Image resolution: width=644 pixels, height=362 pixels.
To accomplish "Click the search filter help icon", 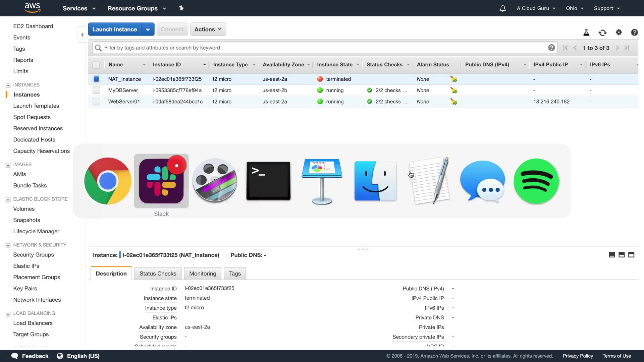I will pyautogui.click(x=551, y=48).
